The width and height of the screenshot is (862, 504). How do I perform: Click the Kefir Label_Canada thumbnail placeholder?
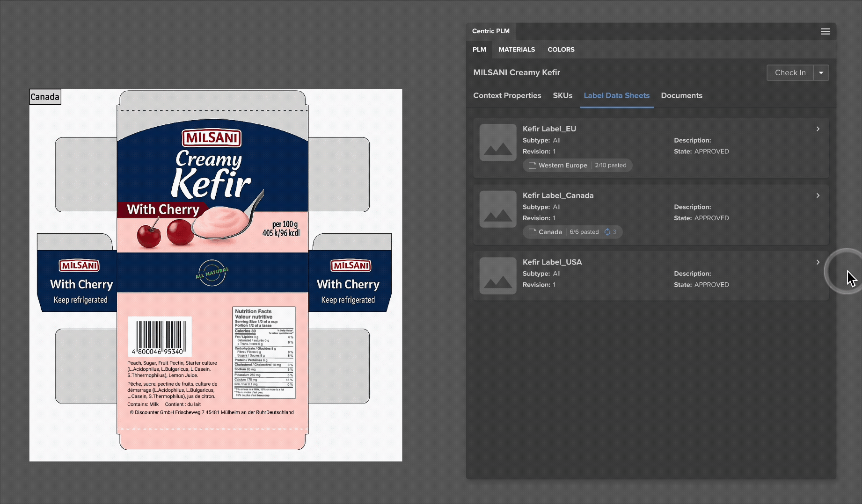pos(498,209)
